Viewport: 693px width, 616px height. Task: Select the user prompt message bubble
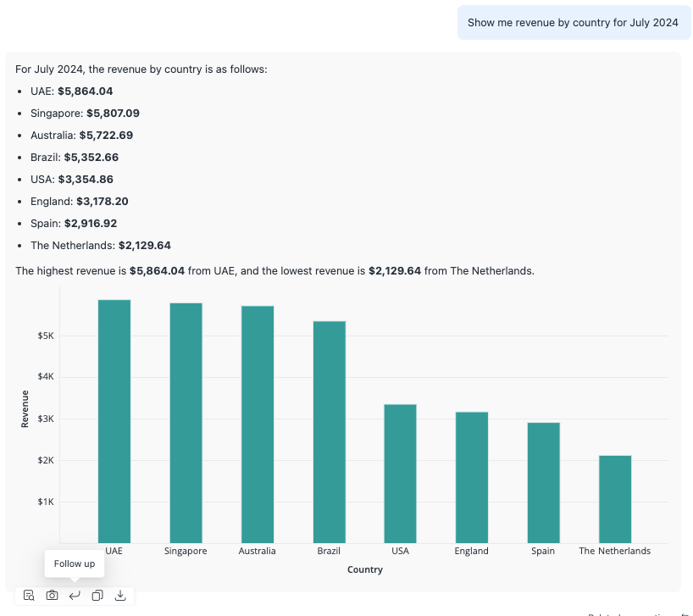pyautogui.click(x=573, y=23)
